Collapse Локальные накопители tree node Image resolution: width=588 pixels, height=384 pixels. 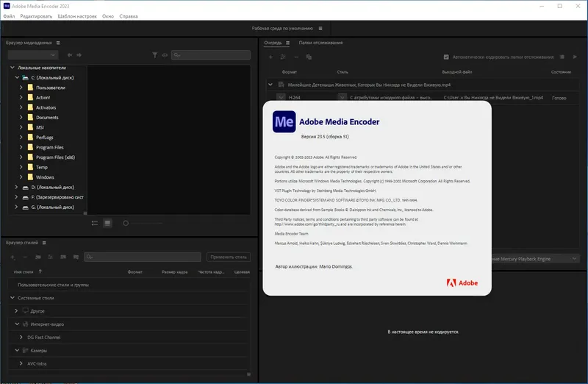pos(12,68)
